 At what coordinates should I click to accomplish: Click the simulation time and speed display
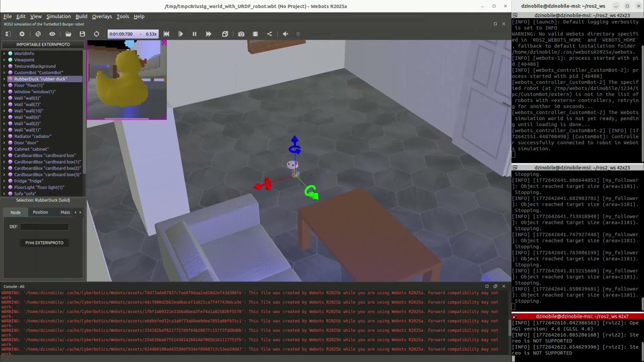click(133, 34)
